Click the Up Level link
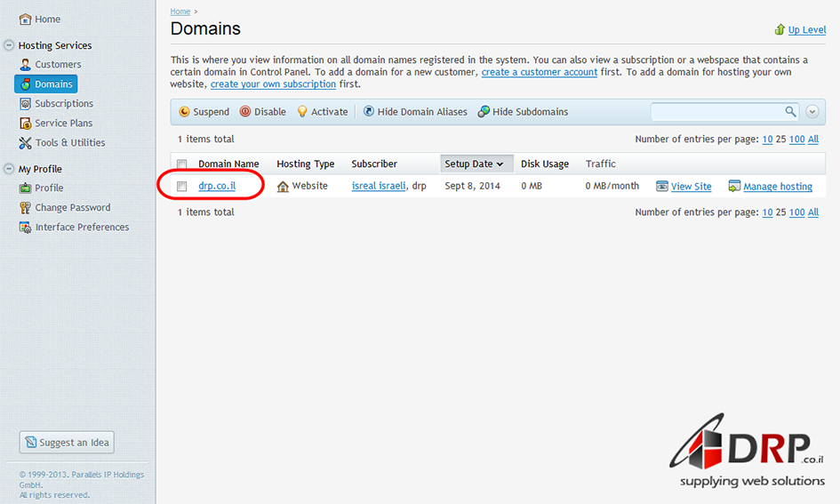840x504 pixels. click(806, 29)
